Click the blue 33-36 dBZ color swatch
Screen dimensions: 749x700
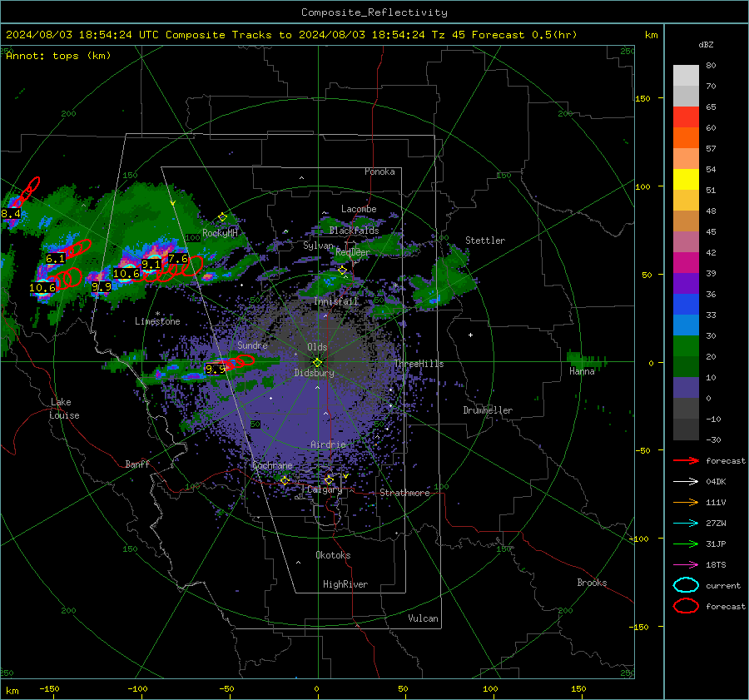point(686,305)
